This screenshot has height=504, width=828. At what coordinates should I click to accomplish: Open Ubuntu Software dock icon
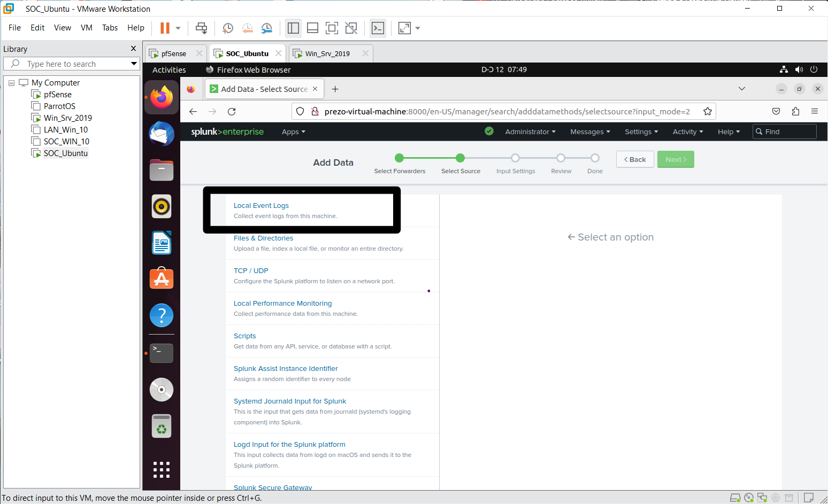[x=162, y=278]
